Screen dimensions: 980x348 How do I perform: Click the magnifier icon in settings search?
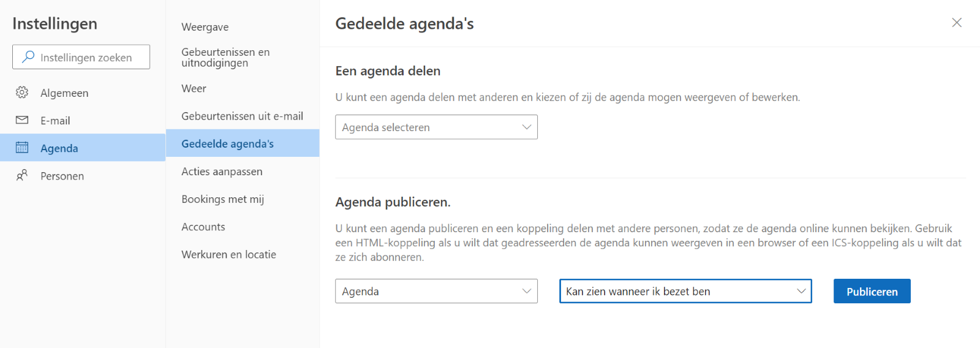tap(28, 57)
